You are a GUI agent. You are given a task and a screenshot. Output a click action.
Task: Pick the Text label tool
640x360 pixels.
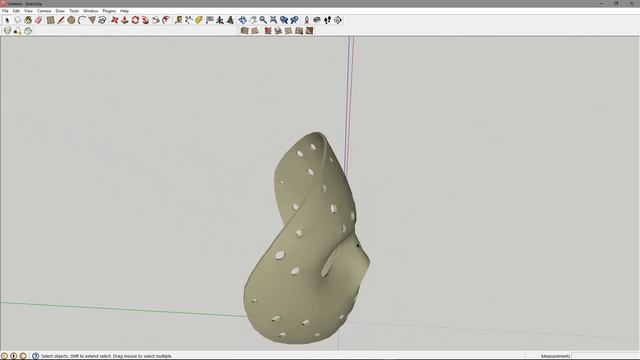tap(209, 20)
